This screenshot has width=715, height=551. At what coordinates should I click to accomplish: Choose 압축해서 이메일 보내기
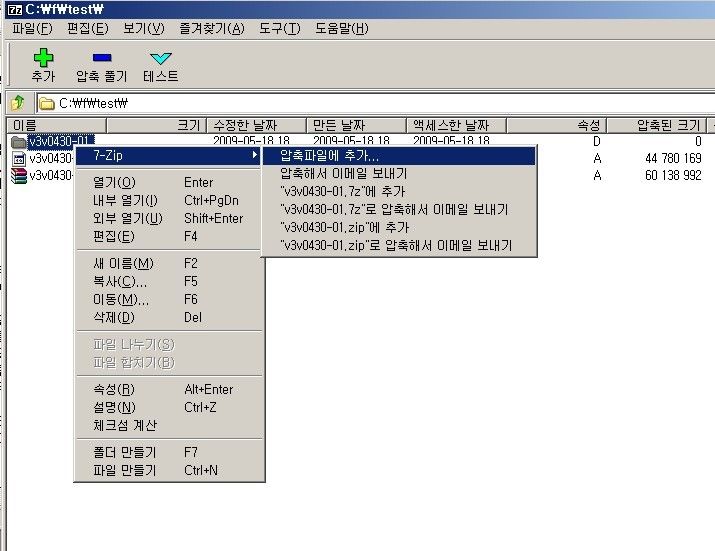(x=399, y=174)
